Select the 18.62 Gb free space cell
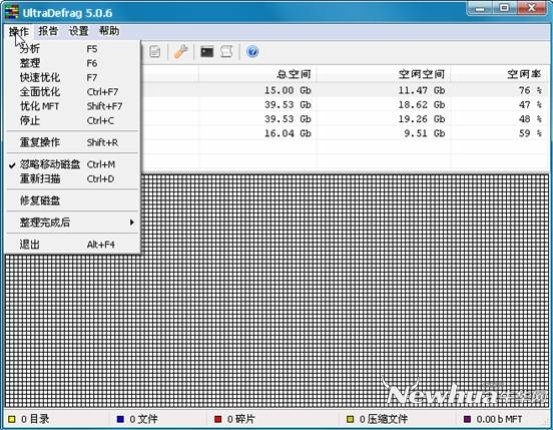This screenshot has height=430, width=553. (421, 105)
